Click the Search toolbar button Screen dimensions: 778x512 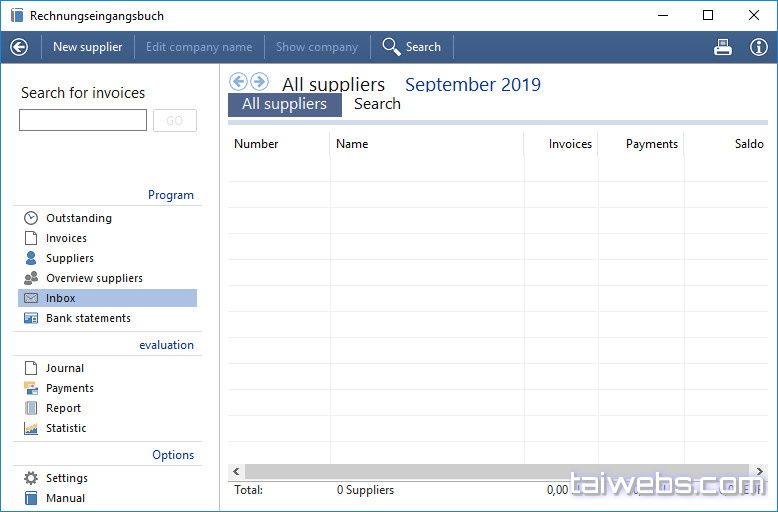tap(412, 47)
